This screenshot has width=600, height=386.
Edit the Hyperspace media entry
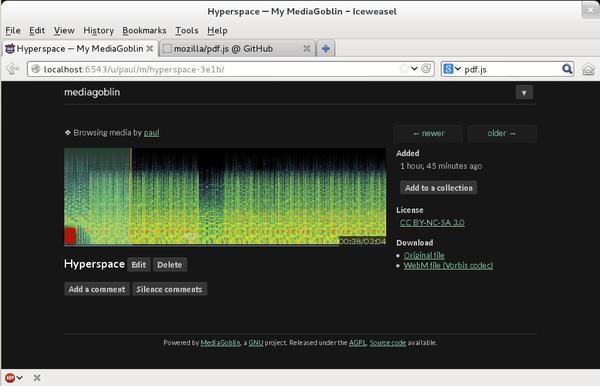click(x=139, y=265)
